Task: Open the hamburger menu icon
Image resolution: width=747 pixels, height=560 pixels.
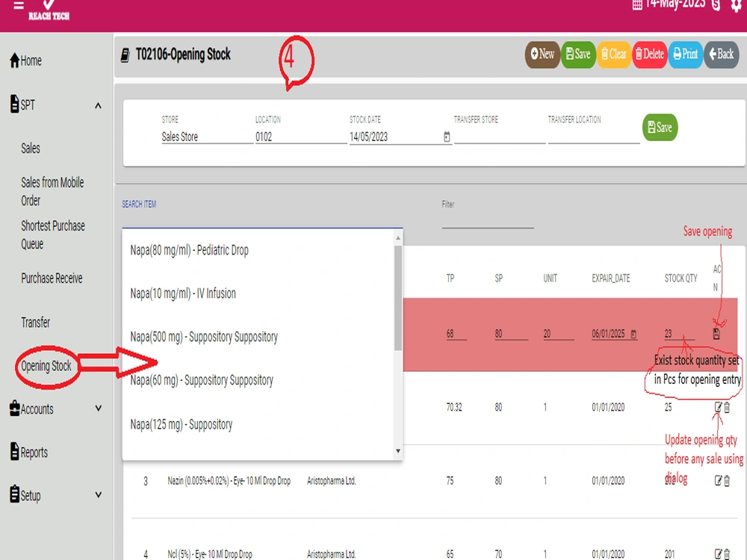Action: click(x=19, y=5)
